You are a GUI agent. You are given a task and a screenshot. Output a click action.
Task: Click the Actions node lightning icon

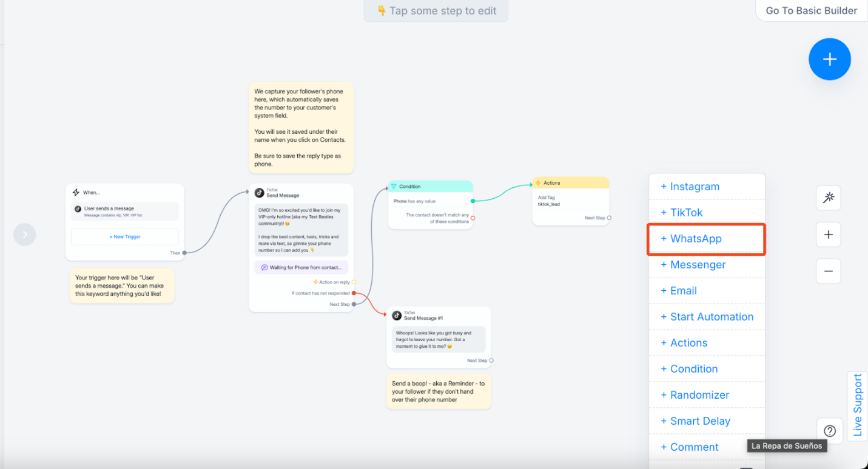(x=538, y=183)
